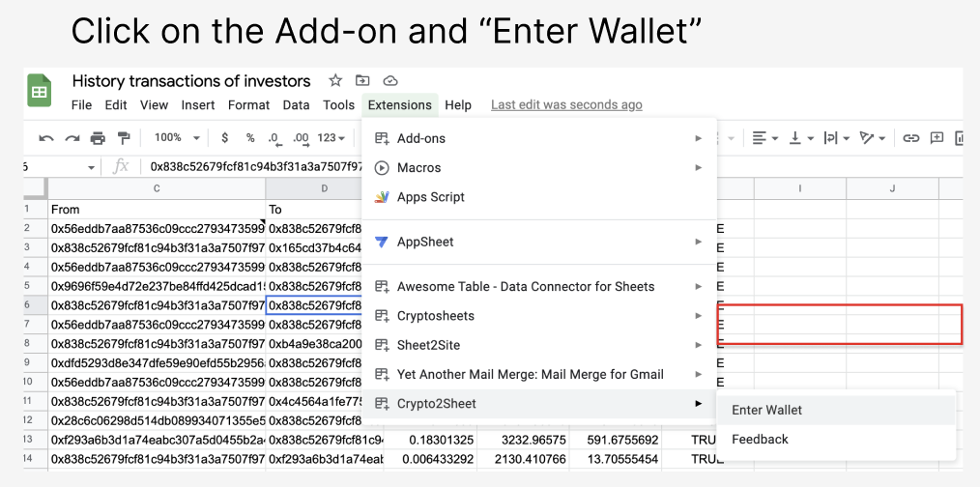Expand Awesome Table - Data Connector for Sheets
This screenshot has height=487, width=980.
click(x=538, y=286)
